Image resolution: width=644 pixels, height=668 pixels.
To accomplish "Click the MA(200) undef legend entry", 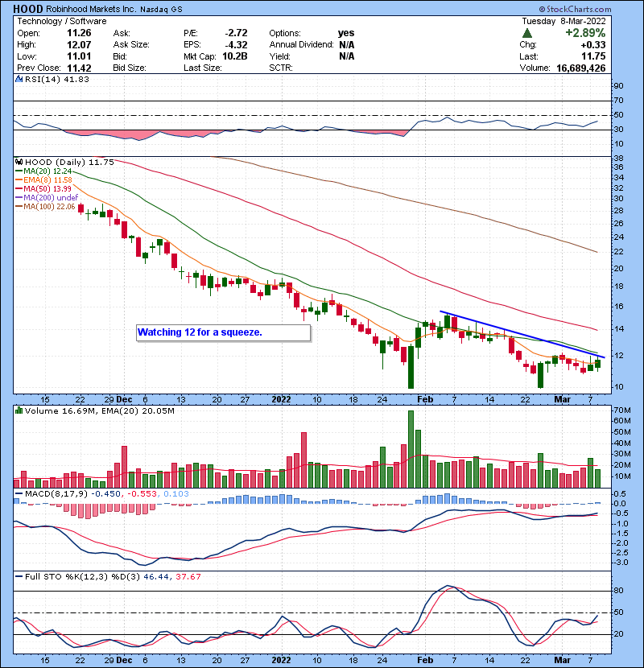I will coord(47,198).
